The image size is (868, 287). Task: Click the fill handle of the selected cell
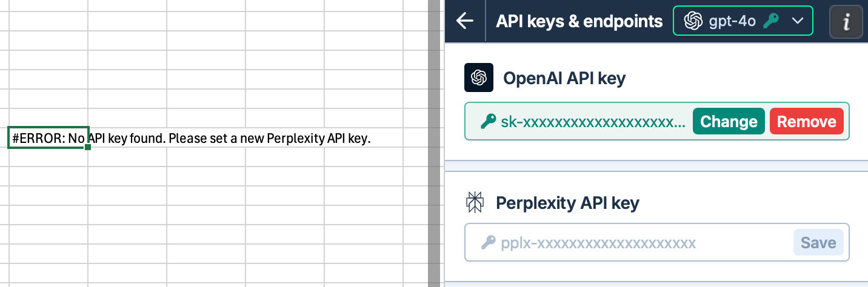coord(88,147)
